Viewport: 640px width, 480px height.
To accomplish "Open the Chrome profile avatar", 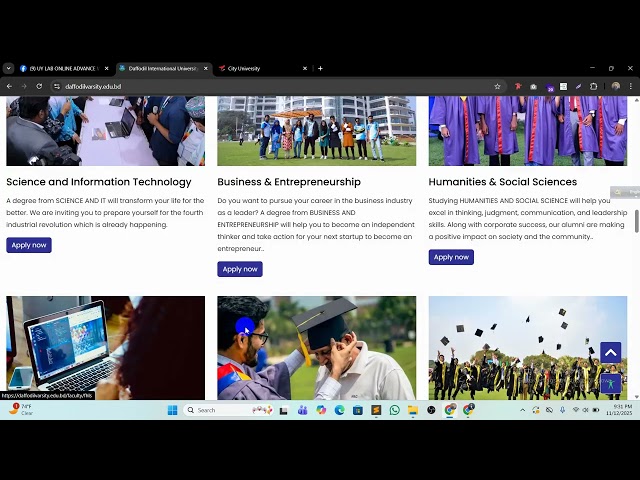I will (616, 86).
